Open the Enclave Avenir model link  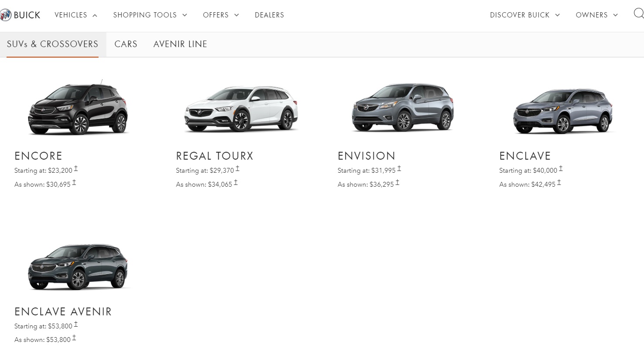point(63,311)
